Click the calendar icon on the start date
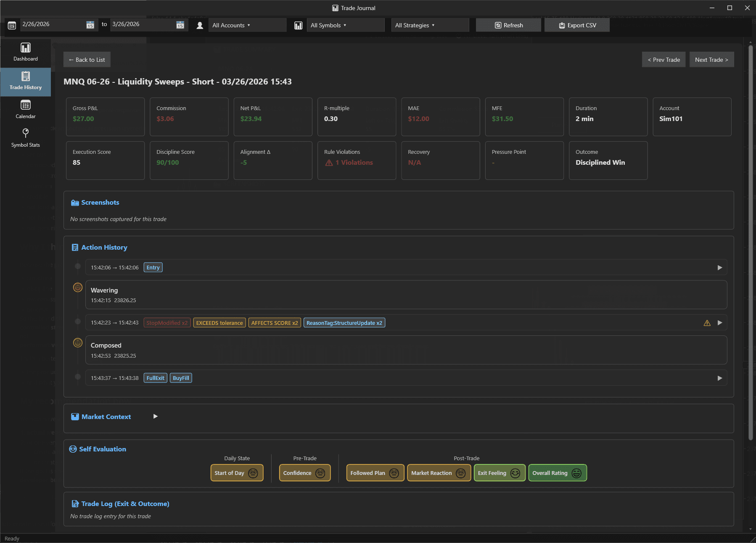Screen dimensions: 756x543 coord(90,25)
